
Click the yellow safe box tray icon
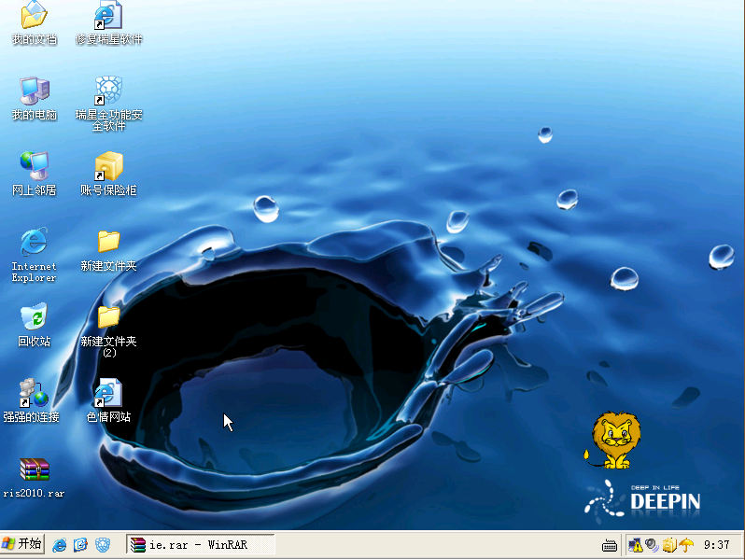(669, 545)
